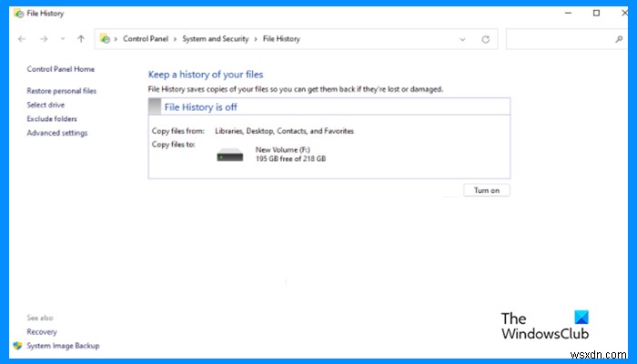The image size is (637, 364).
Task: Open Restore personal files
Action: tap(62, 91)
